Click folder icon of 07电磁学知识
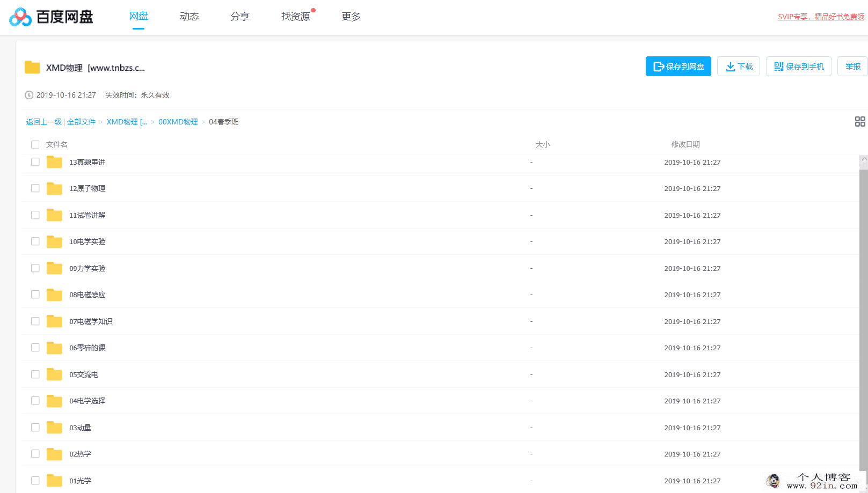This screenshot has height=493, width=868. pyautogui.click(x=54, y=321)
